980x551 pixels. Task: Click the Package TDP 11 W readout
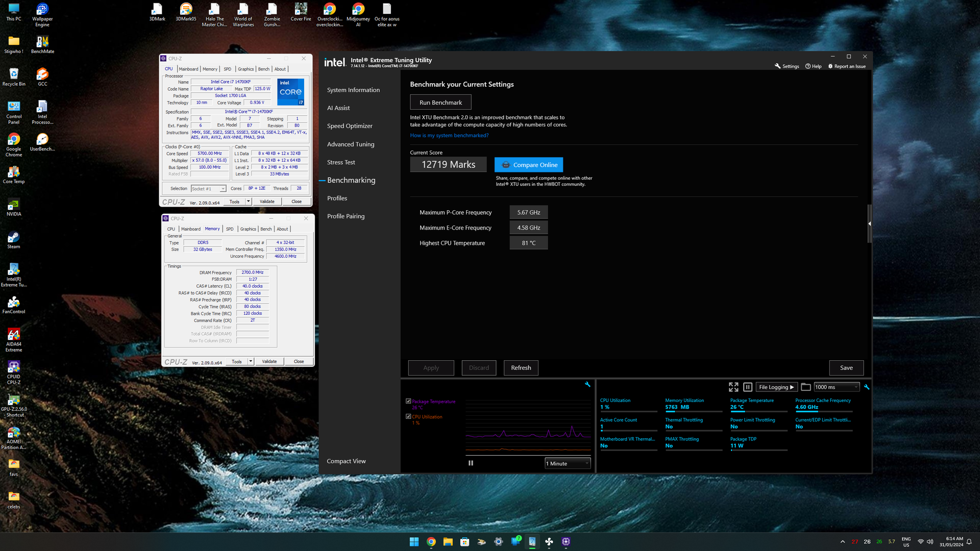pos(758,443)
